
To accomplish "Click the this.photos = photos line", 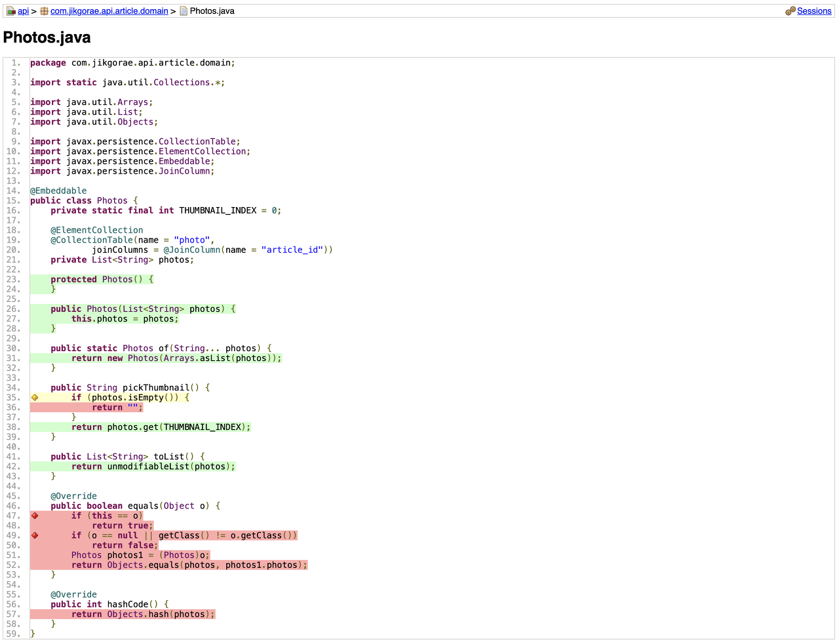I will point(125,318).
